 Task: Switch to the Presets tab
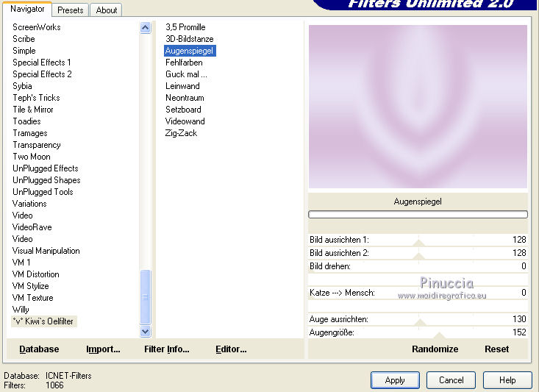(70, 10)
